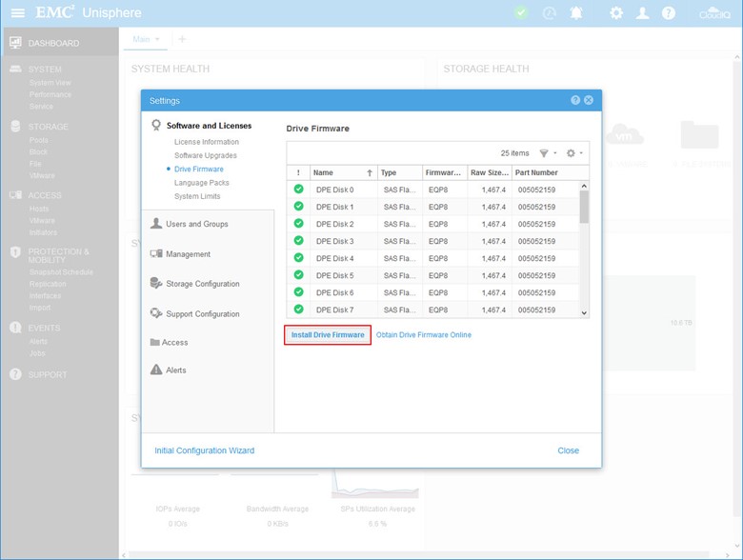Select the DPE Disk 6 row
Image resolution: width=743 pixels, height=560 pixels.
click(x=432, y=292)
